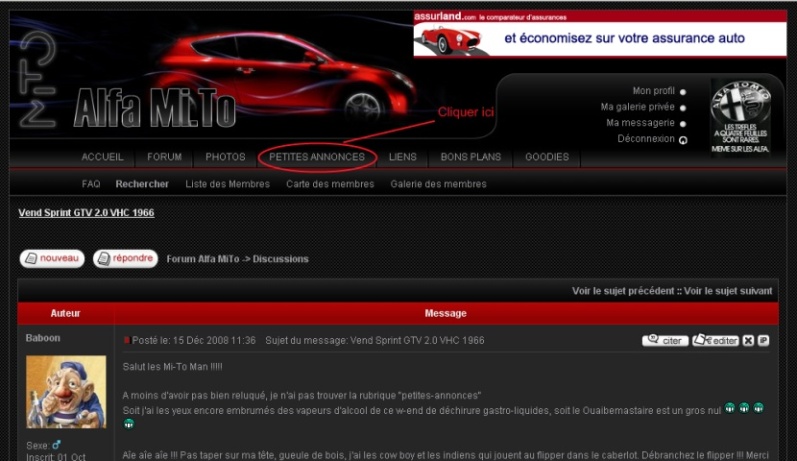The width and height of the screenshot is (797, 461).
Task: Open Discussions breadcrumb link
Action: 281,259
